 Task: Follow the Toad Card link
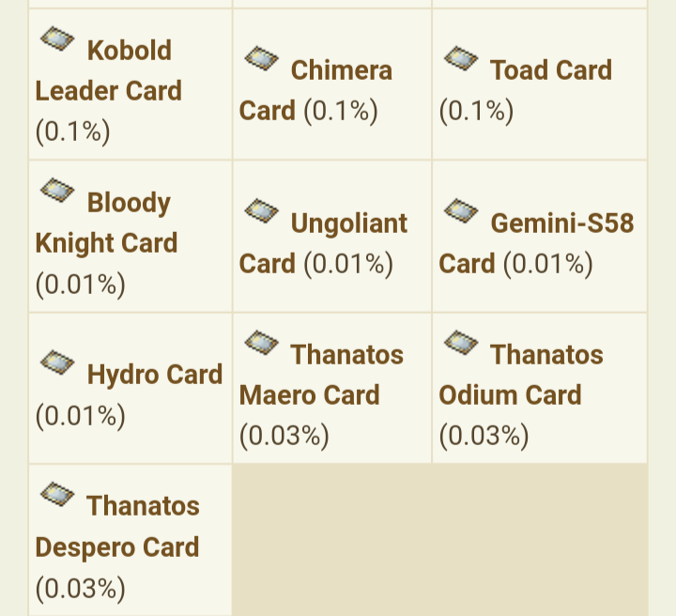551,69
